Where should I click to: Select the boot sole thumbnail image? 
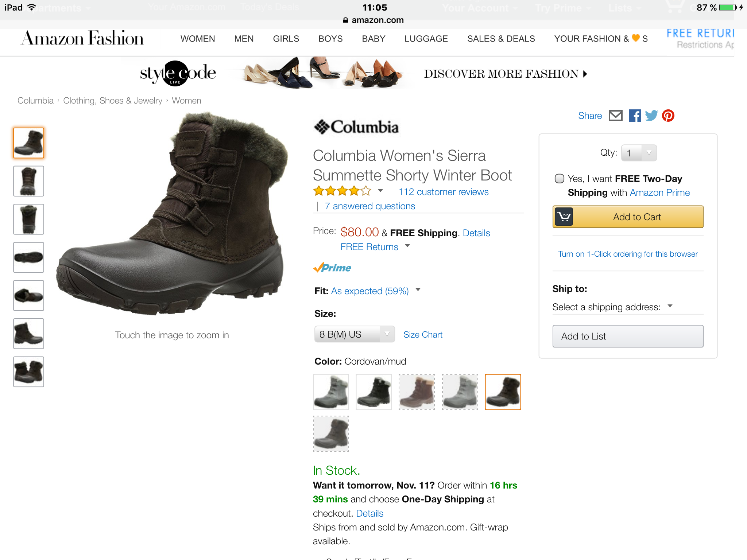28,257
